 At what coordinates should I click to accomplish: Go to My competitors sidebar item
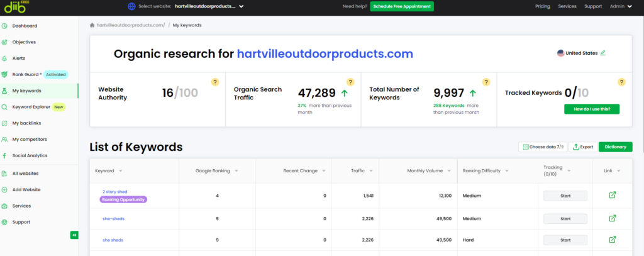(39, 139)
